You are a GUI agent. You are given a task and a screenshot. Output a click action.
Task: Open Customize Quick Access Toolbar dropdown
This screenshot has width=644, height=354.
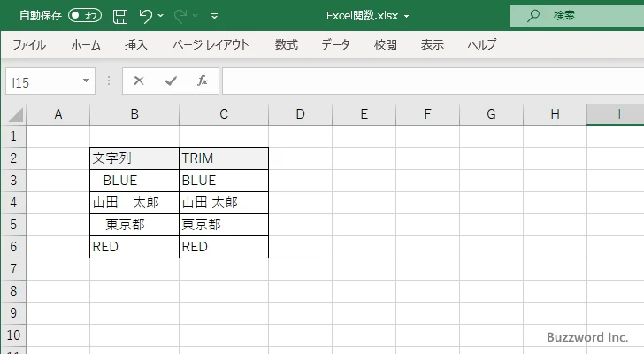[214, 16]
